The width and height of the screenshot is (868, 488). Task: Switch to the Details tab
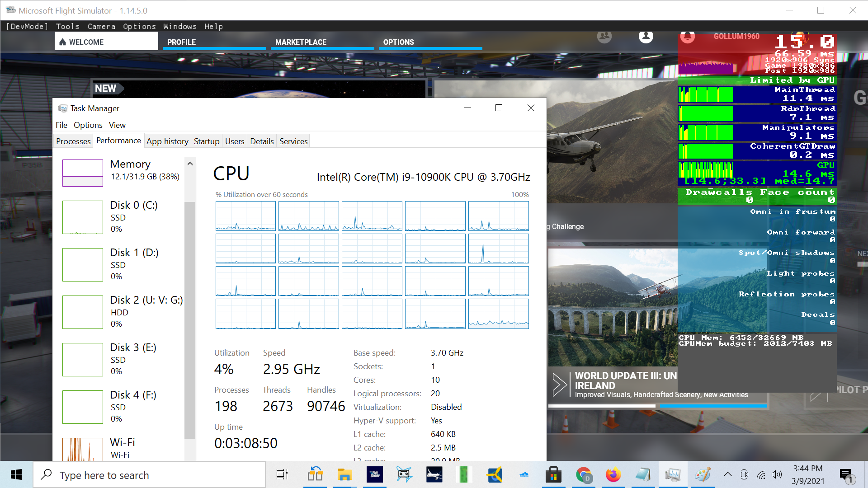262,141
